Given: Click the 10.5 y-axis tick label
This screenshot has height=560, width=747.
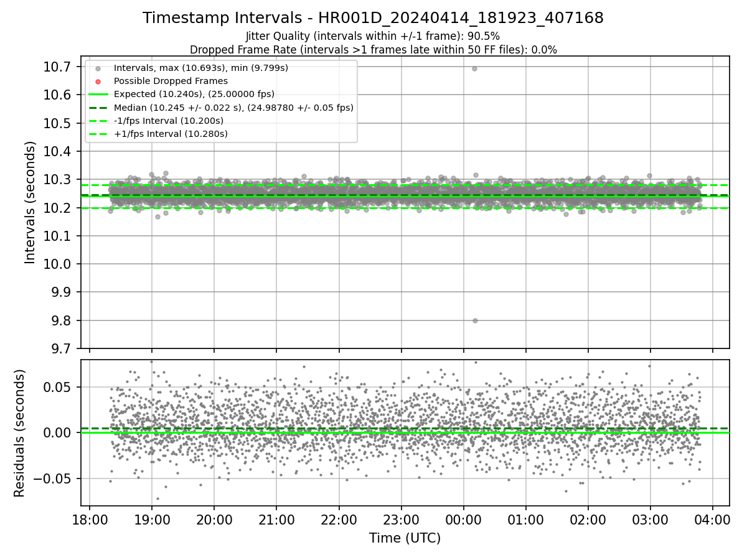Looking at the screenshot, I should (57, 123).
